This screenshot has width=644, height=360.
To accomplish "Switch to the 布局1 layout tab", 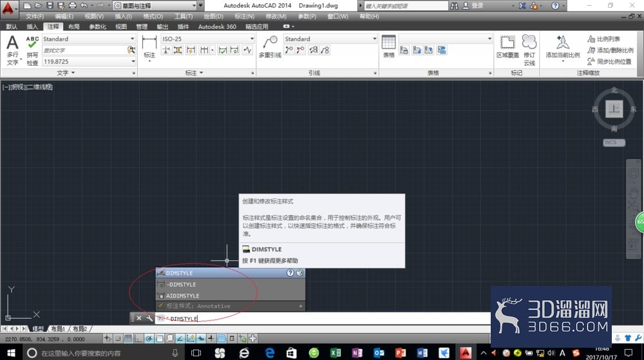I will click(x=58, y=329).
